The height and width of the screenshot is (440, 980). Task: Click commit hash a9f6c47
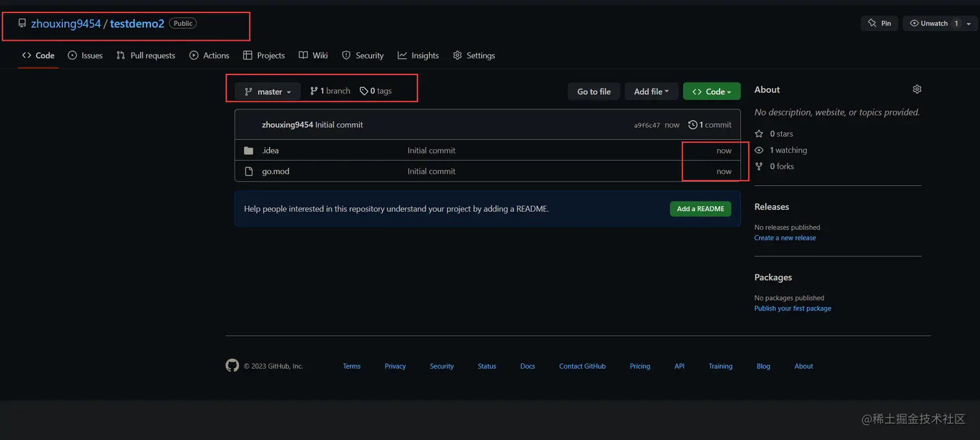[647, 125]
